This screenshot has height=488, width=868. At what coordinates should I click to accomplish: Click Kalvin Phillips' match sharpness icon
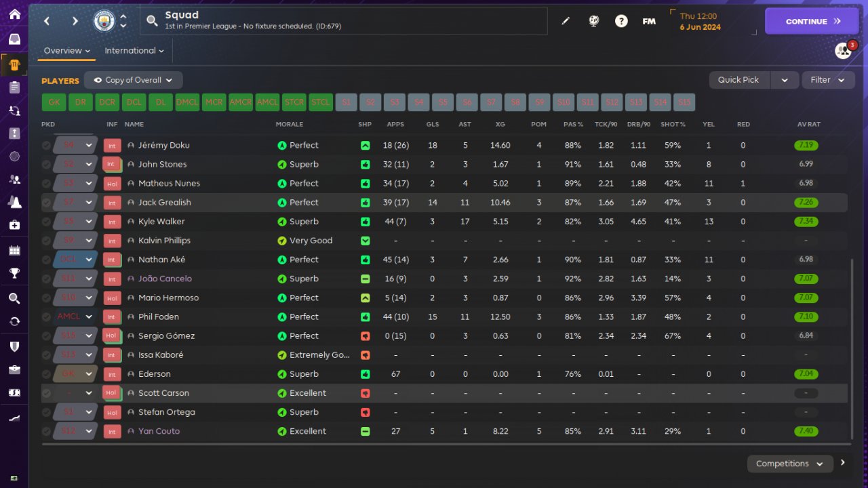(x=366, y=241)
